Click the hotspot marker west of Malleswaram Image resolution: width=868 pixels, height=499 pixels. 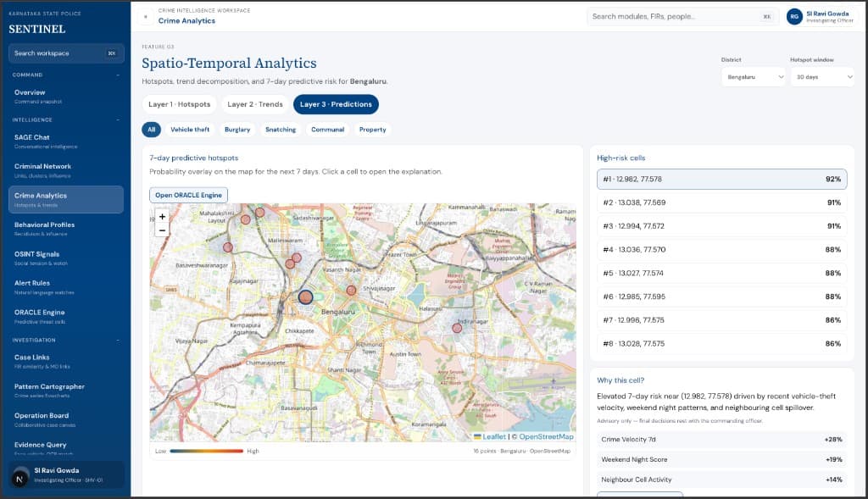pos(227,247)
